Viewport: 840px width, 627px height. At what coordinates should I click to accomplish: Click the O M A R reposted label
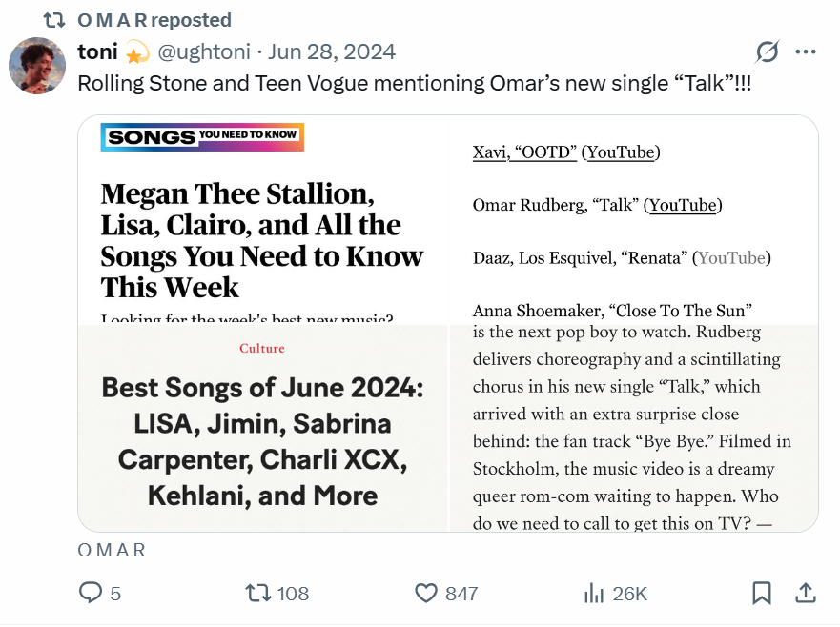coord(154,20)
